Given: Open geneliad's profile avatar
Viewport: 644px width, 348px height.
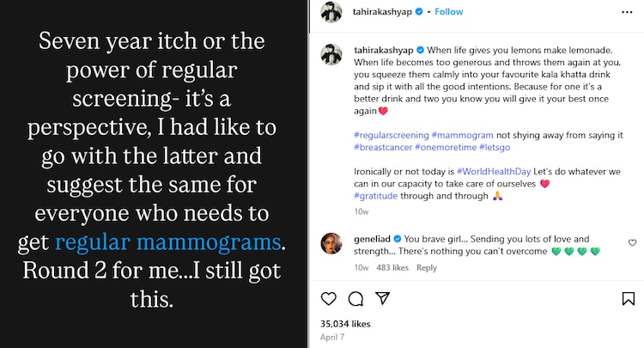Looking at the screenshot, I should pos(332,243).
